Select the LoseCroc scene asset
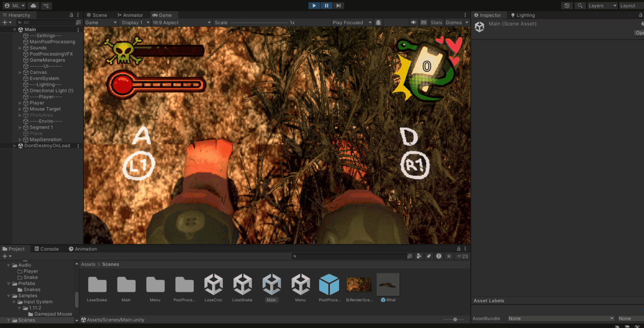Image resolution: width=644 pixels, height=328 pixels. 213,288
